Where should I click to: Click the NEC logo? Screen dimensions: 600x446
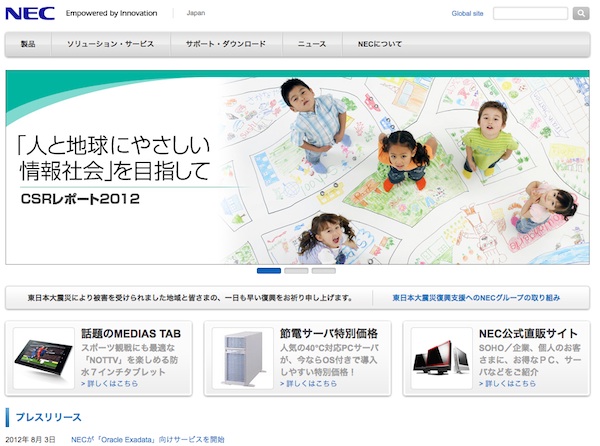(29, 14)
